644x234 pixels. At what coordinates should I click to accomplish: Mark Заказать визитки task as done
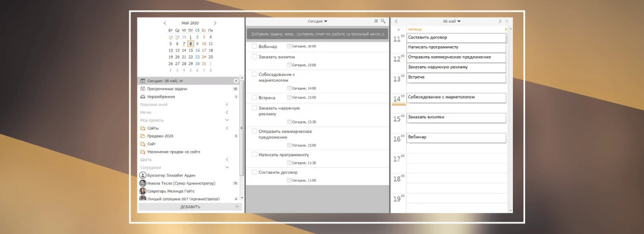pos(254,57)
